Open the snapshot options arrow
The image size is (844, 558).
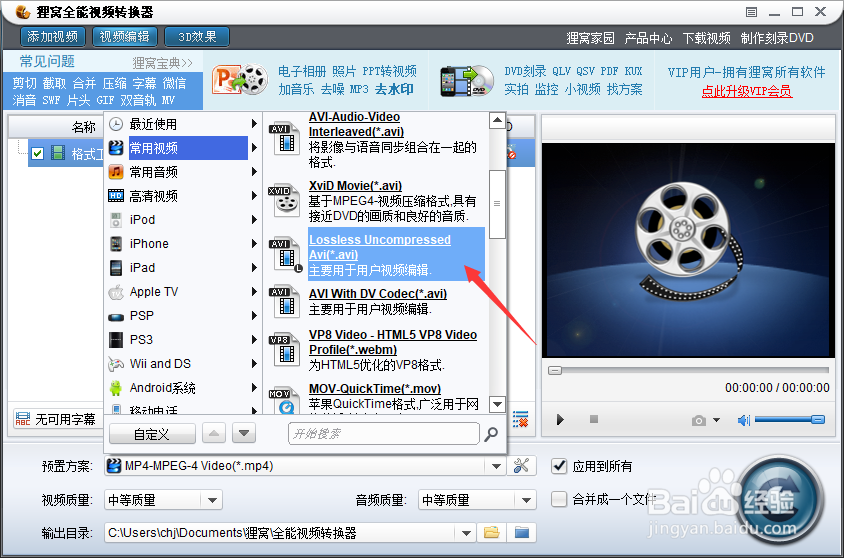pyautogui.click(x=716, y=420)
